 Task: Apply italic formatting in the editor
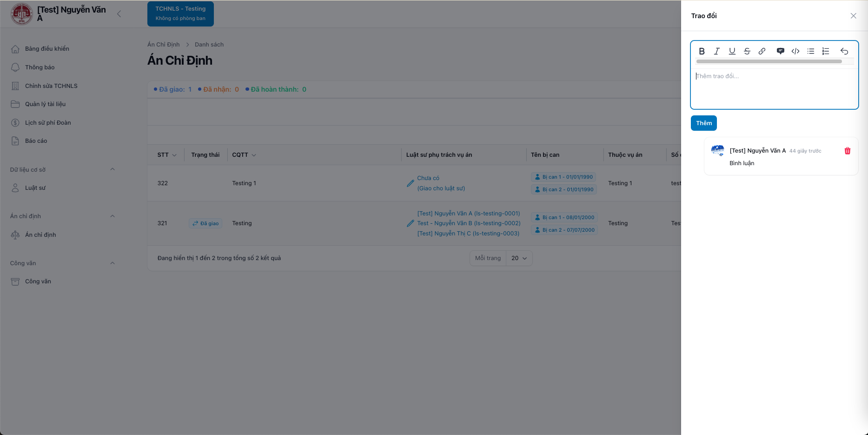click(717, 51)
